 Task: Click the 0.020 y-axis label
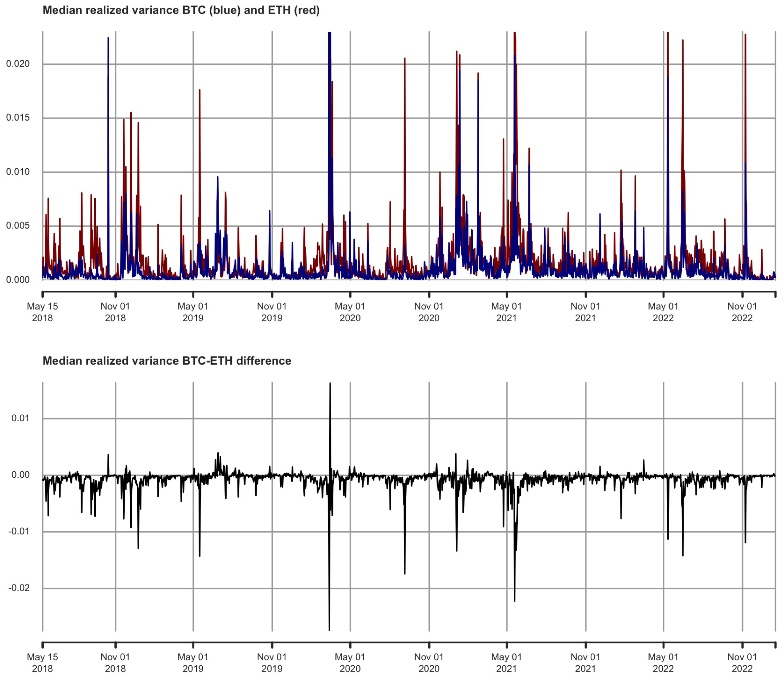pyautogui.click(x=18, y=63)
